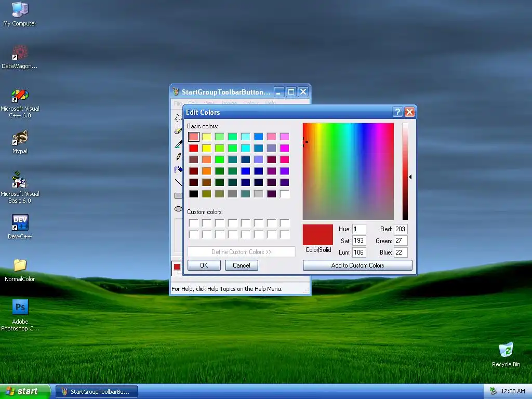Choose the orange basic color swatch in third row
Screen dimensions: 532x399
(206, 159)
